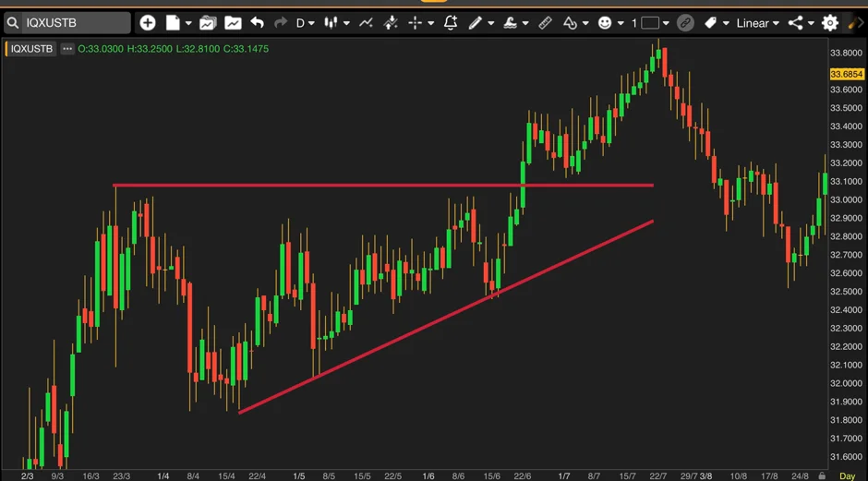The width and height of the screenshot is (868, 481).
Task: Click the price tag label icon
Action: click(x=710, y=23)
